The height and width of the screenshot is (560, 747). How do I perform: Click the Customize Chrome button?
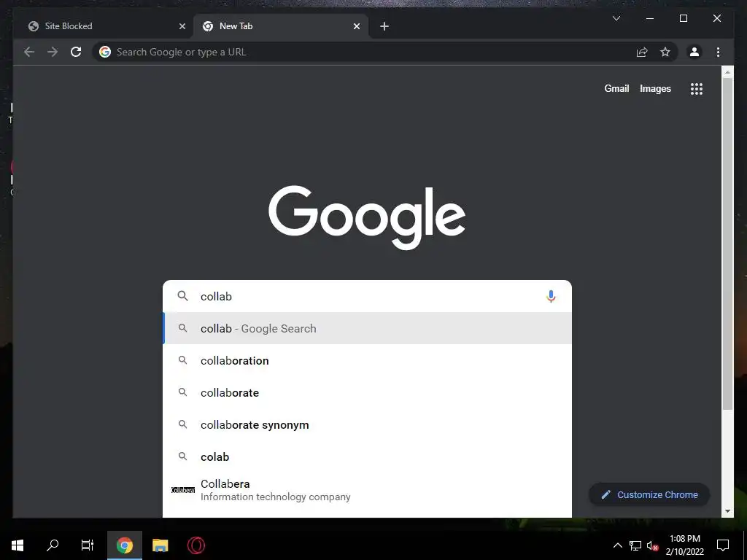(649, 494)
